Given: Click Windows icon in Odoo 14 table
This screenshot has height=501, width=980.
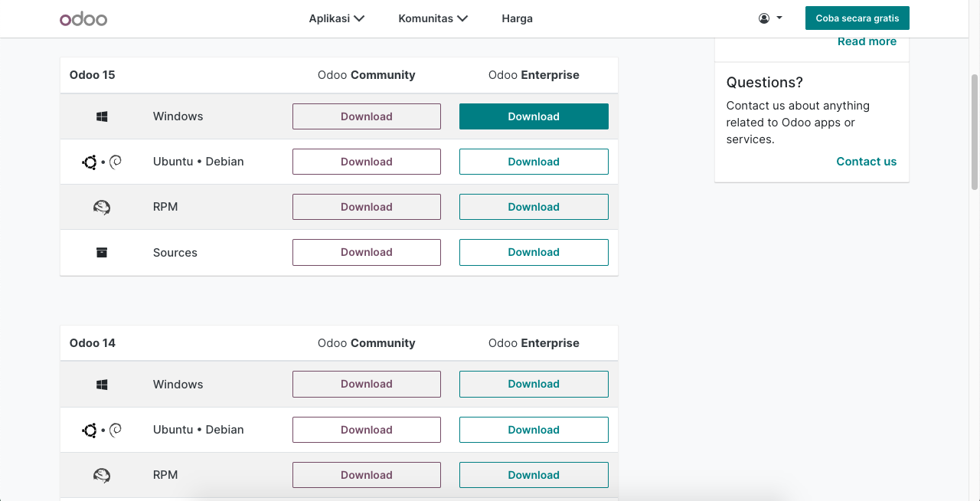Looking at the screenshot, I should pyautogui.click(x=102, y=385).
